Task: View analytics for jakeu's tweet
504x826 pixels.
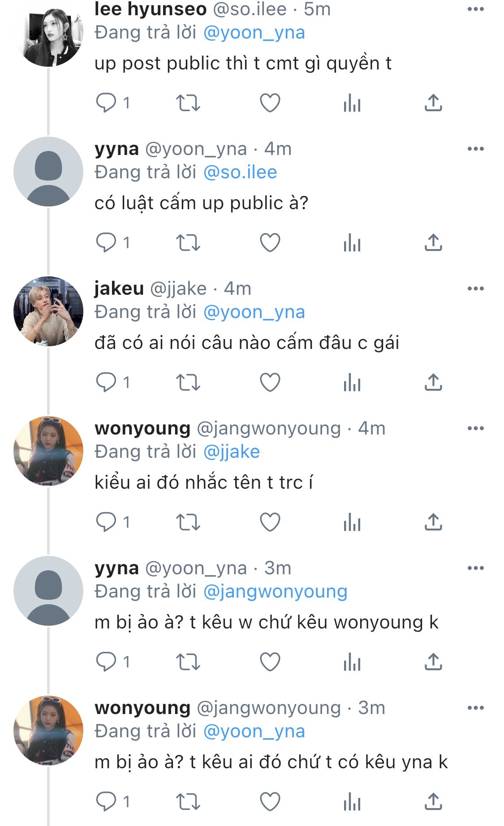Action: click(x=352, y=383)
